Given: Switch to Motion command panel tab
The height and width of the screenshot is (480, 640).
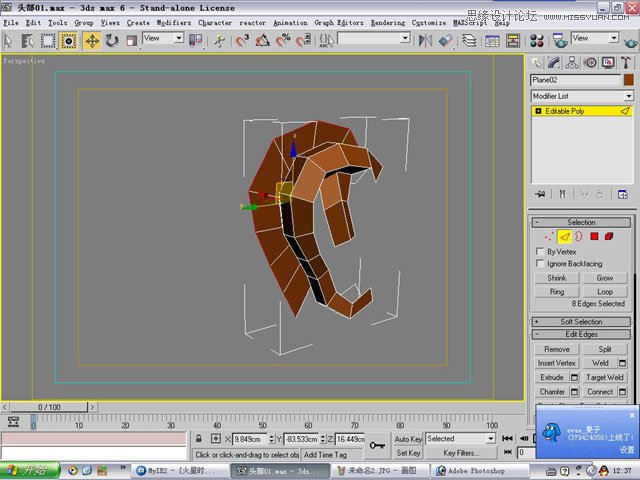Looking at the screenshot, I should (x=590, y=63).
